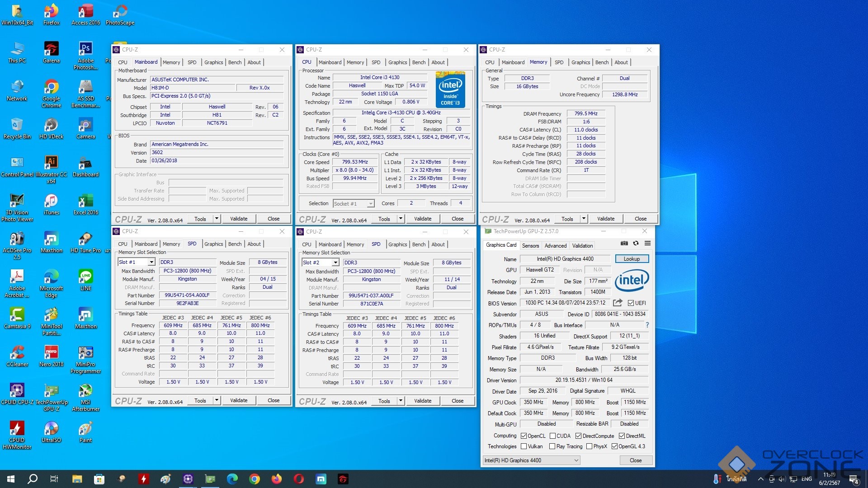Click the Opera icon in the taskbar
Viewport: 868px width, 488px height.
(298, 479)
